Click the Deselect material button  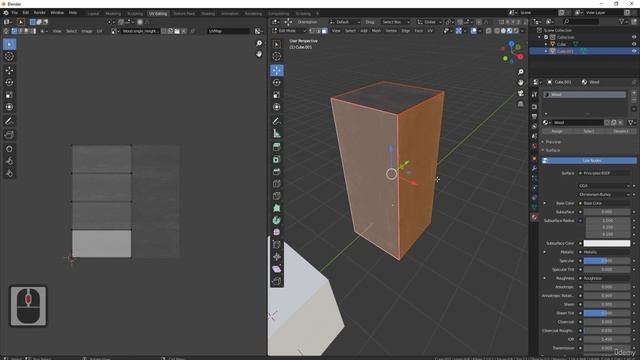coord(621,131)
